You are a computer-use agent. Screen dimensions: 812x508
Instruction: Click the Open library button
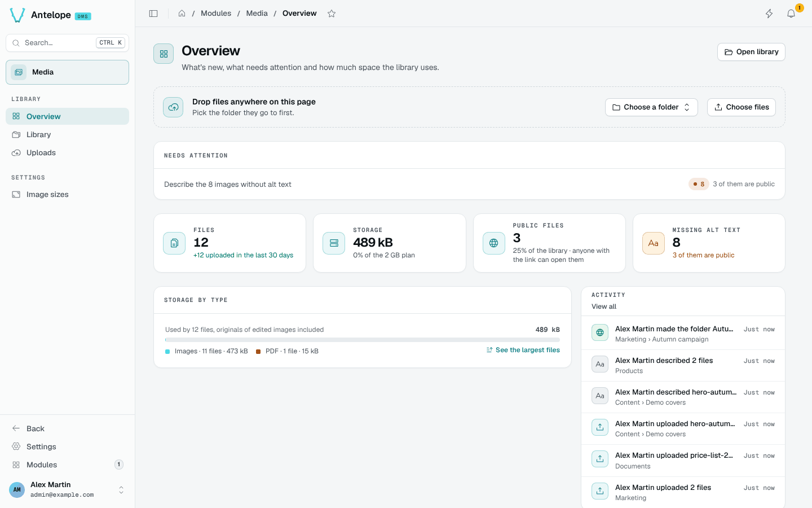(751, 52)
